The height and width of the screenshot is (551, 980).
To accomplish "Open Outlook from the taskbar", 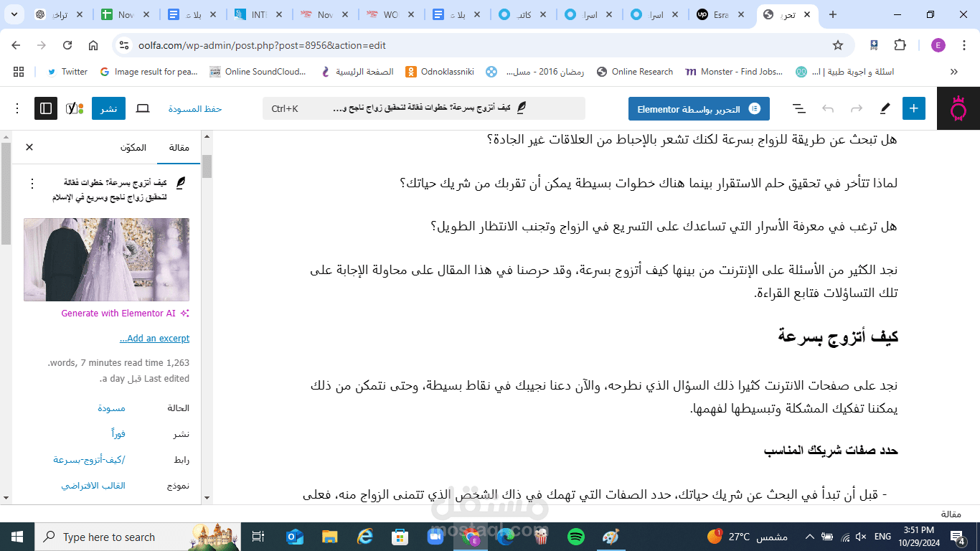I will 295,537.
